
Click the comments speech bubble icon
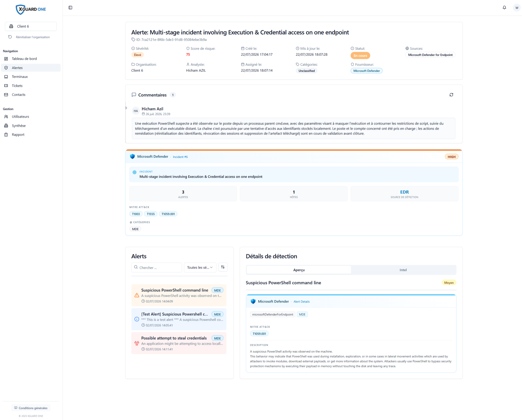point(134,95)
